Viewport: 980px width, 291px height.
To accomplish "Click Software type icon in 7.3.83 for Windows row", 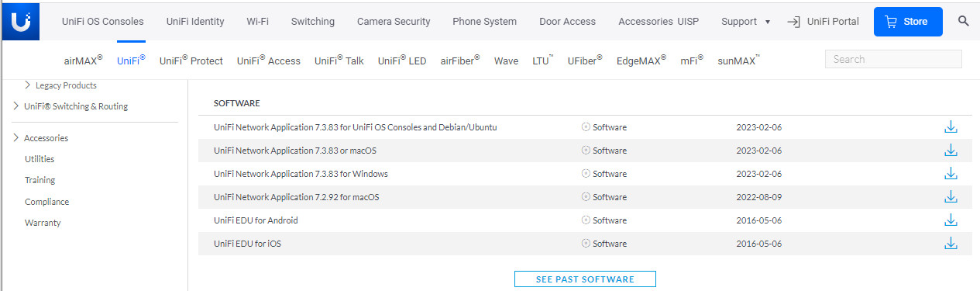I will pos(586,174).
